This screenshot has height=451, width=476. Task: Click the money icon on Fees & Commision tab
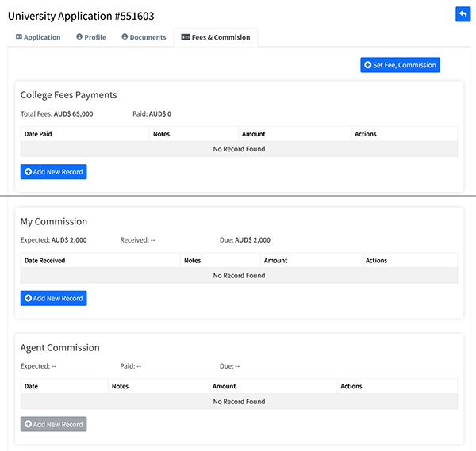(186, 37)
